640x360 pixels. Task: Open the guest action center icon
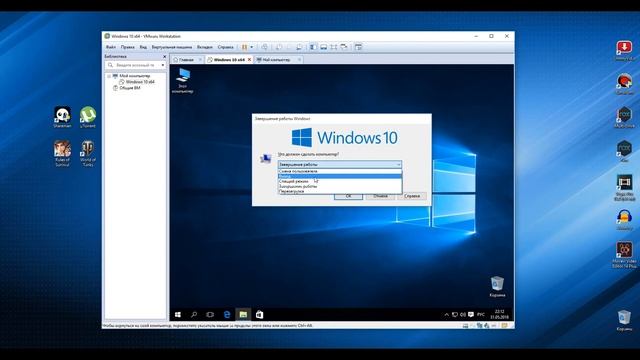pos(471,315)
